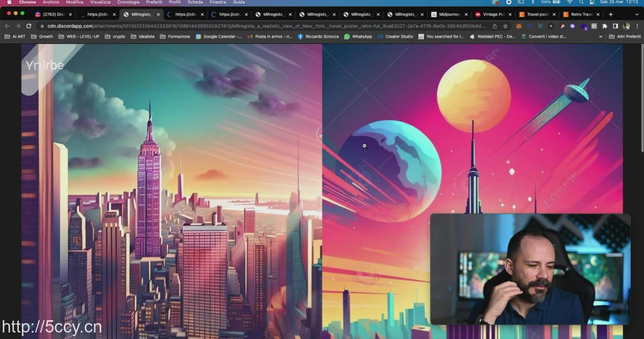The image size is (644, 339).
Task: Open the Riccardo Scrocca Facebook bookmark
Action: pos(318,37)
